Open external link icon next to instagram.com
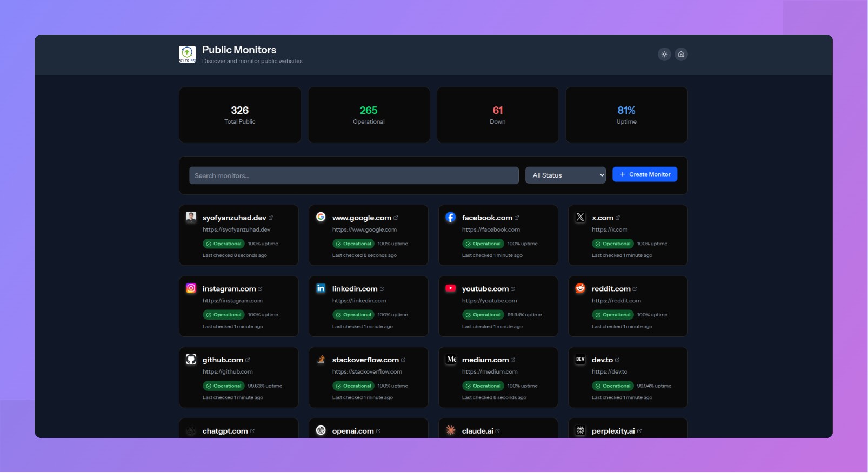The width and height of the screenshot is (868, 473). click(x=260, y=289)
